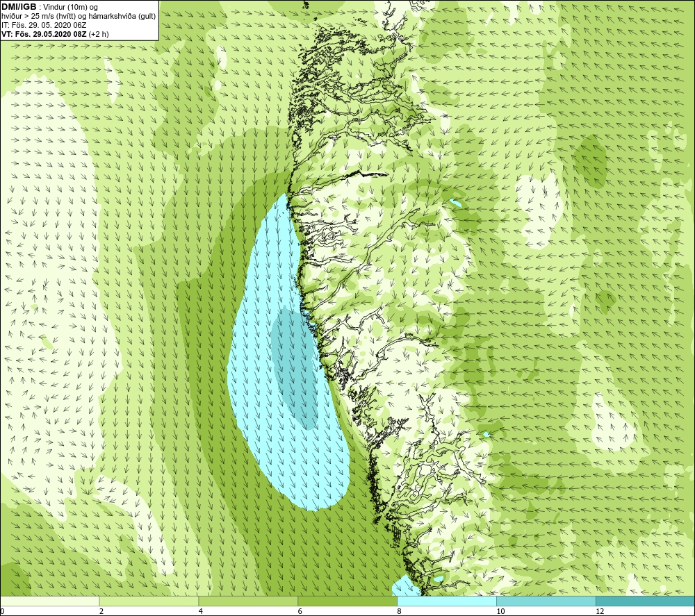This screenshot has width=695, height=616.
Task: Click the 'hviður > 25 m/s' legend line
Action: [79, 16]
